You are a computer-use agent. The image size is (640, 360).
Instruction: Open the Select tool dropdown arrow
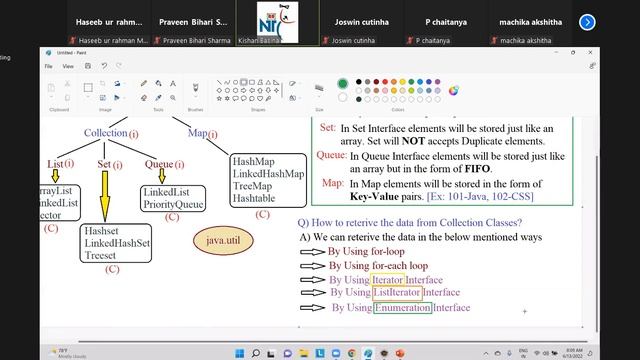[88, 98]
